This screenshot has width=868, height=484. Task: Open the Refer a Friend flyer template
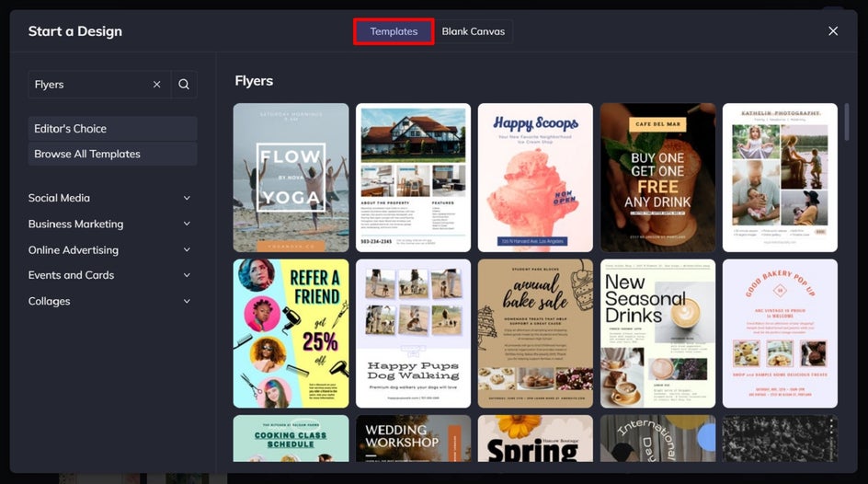click(291, 334)
